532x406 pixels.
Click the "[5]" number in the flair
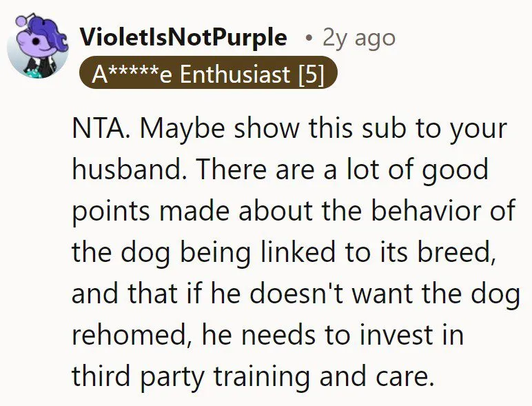311,74
